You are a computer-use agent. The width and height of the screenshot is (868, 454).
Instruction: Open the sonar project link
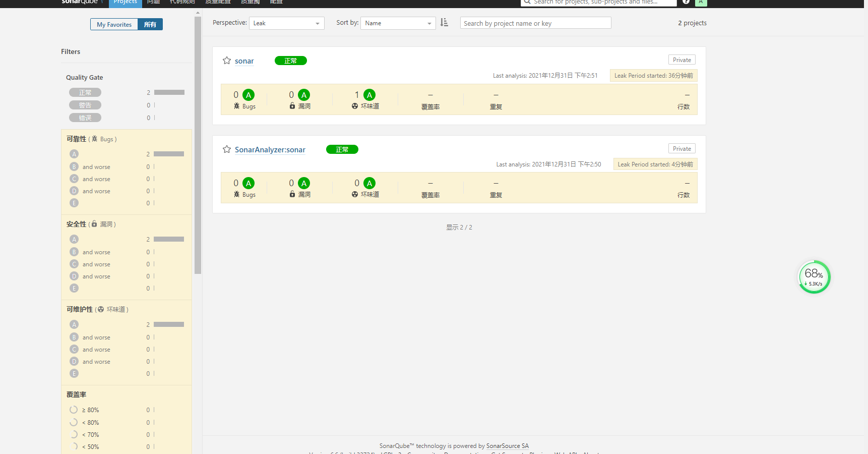[244, 61]
